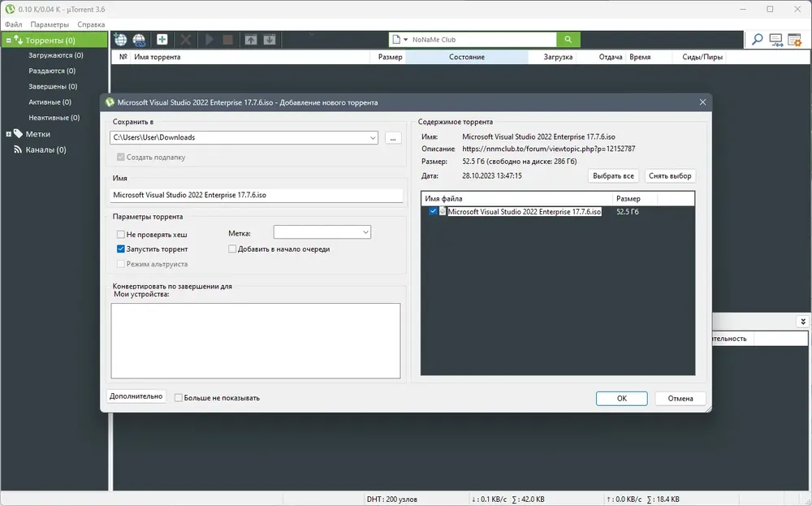Expand the 'Метки' tree node
The height and width of the screenshot is (506, 812).
(8, 134)
